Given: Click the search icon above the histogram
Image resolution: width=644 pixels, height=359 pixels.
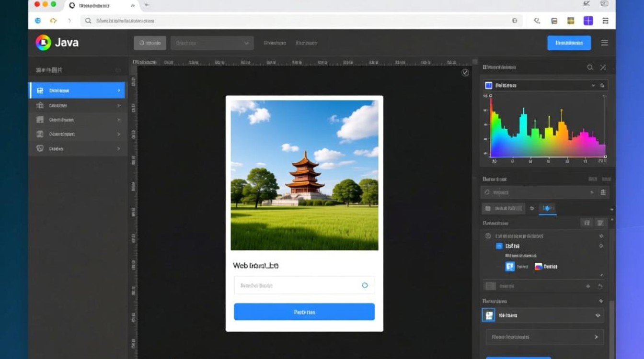Looking at the screenshot, I should click(x=590, y=67).
